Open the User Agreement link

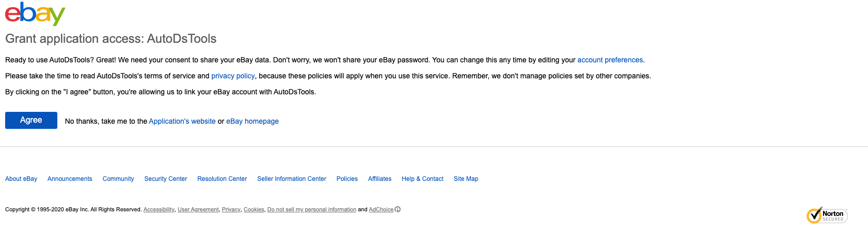point(198,209)
